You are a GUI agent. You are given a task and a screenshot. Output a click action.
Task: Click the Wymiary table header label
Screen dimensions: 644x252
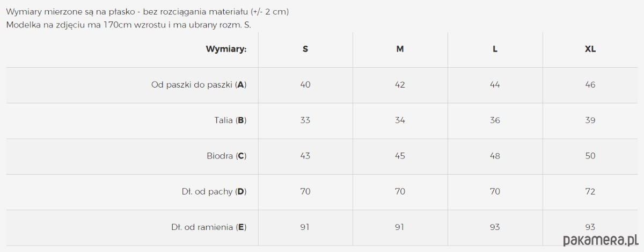coord(226,49)
